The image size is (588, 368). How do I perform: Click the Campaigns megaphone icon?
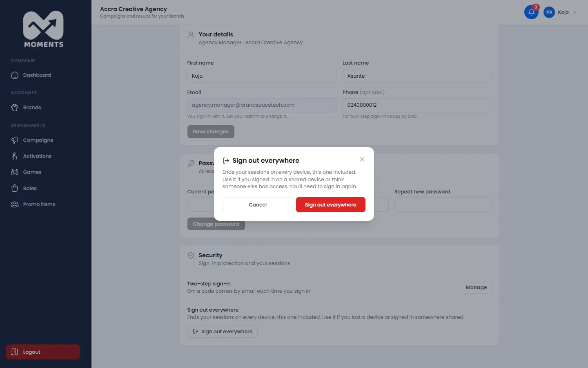pos(15,140)
